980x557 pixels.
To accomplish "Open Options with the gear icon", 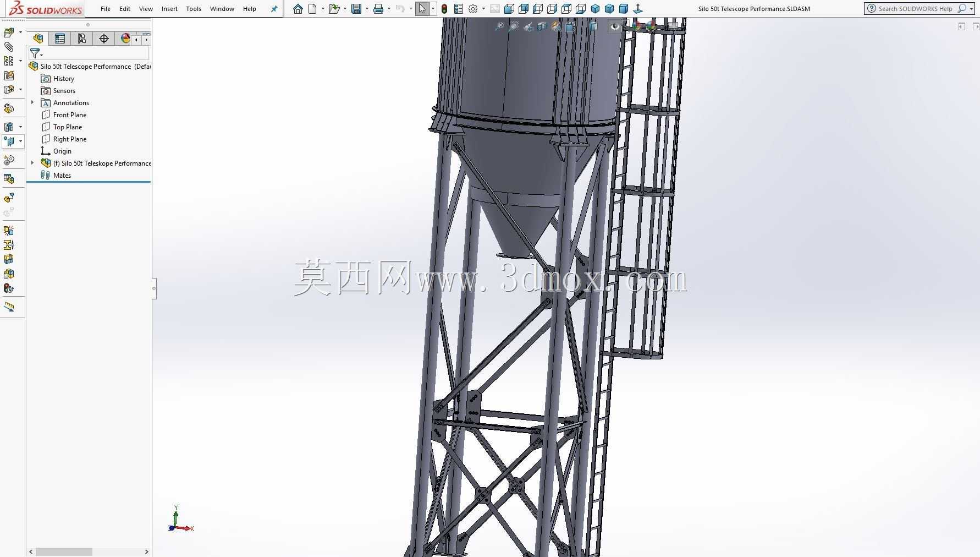I will pos(473,9).
